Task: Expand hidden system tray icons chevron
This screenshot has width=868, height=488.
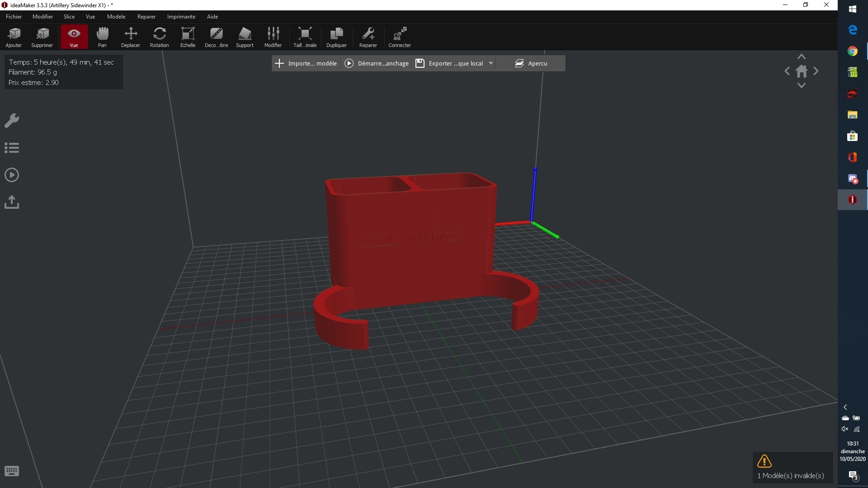Action: tap(845, 407)
